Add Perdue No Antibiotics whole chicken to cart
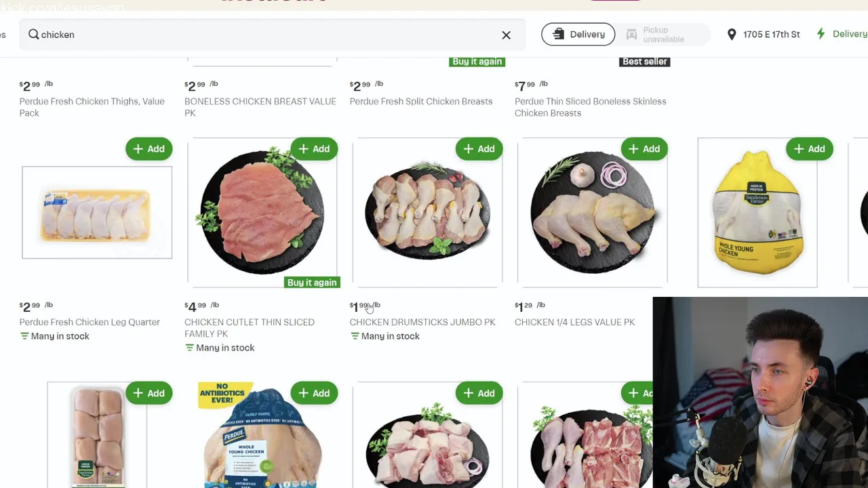Viewport: 868px width, 488px height. (314, 393)
